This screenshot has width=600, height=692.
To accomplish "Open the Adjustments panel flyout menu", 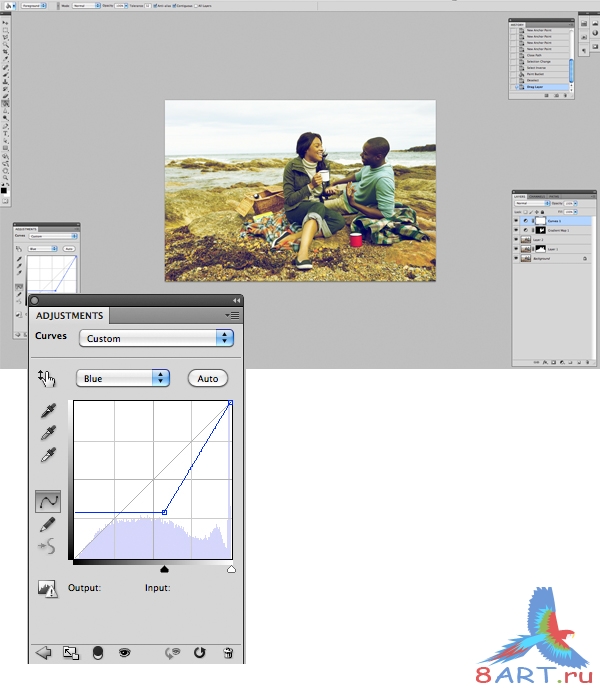I will click(234, 315).
